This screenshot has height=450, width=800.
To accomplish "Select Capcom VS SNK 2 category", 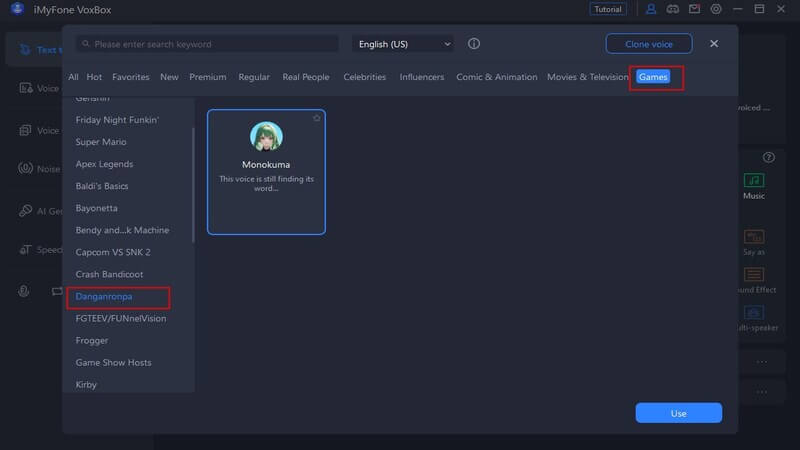I will click(x=113, y=252).
